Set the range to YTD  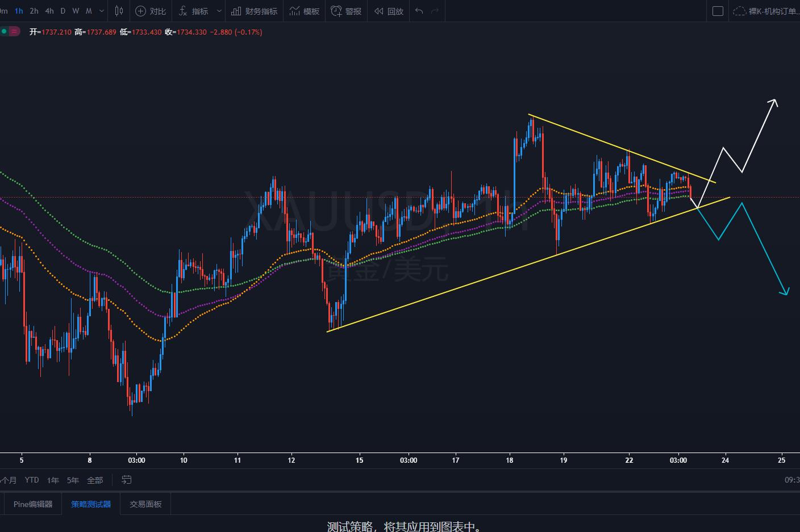point(32,480)
